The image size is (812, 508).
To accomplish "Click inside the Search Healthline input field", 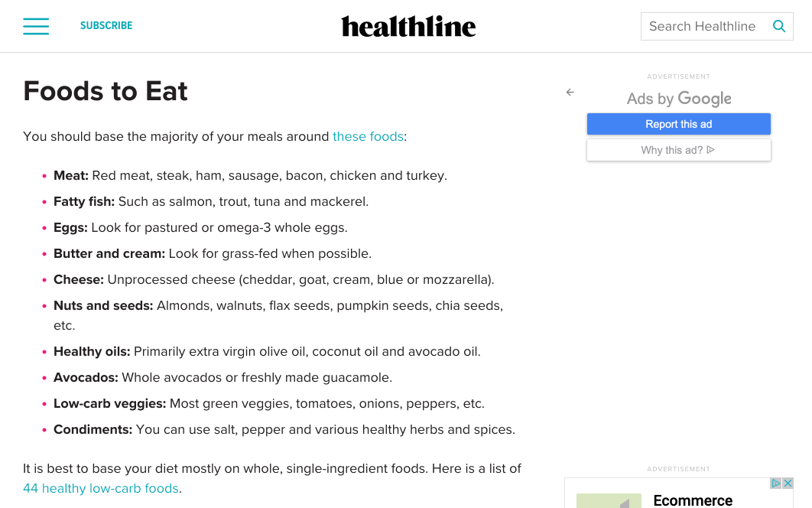I will (x=702, y=26).
